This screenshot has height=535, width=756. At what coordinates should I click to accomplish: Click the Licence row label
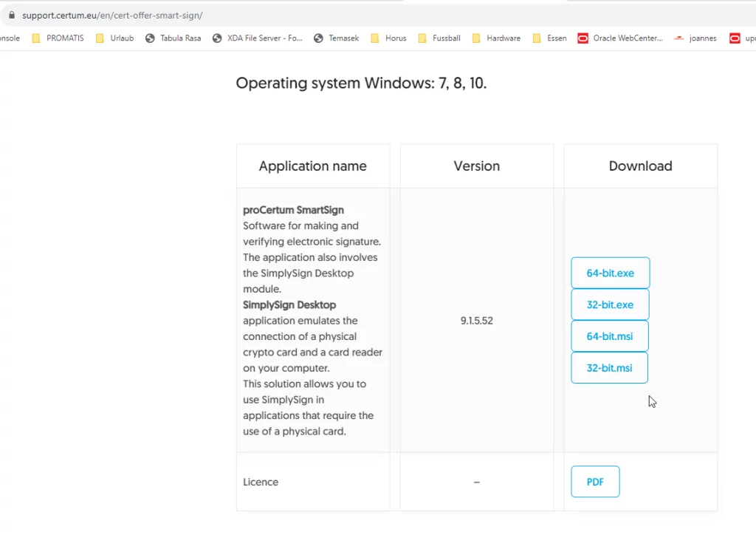[261, 482]
